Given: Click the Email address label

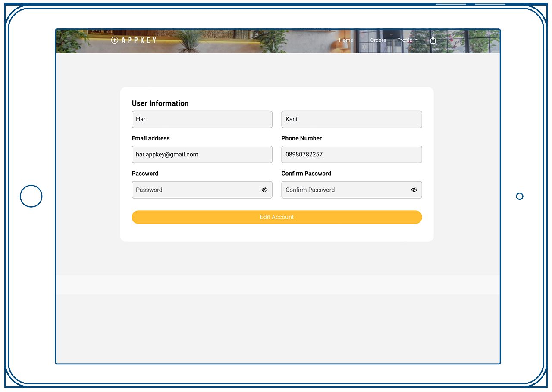Looking at the screenshot, I should (x=151, y=138).
